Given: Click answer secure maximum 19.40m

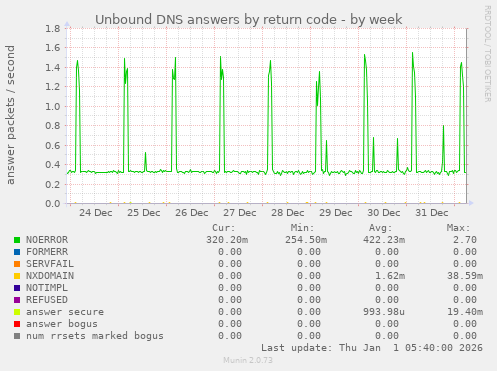Looking at the screenshot, I should [x=465, y=312].
